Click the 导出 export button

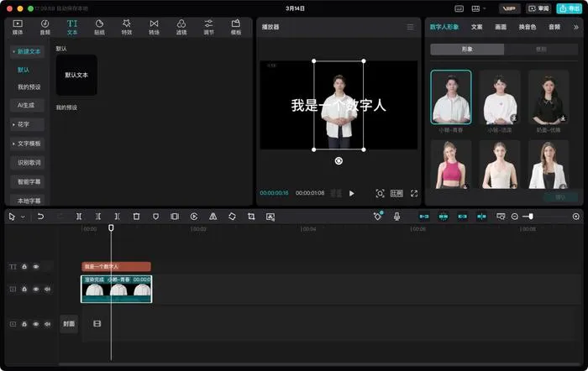[569, 8]
